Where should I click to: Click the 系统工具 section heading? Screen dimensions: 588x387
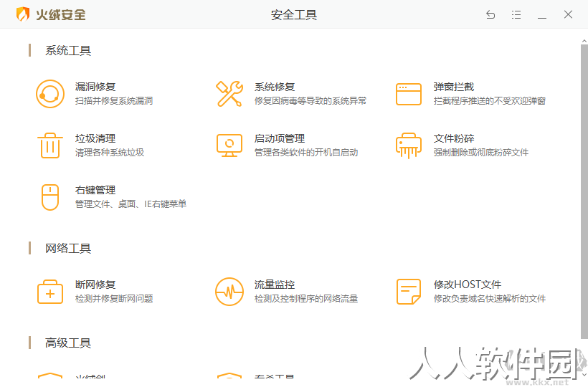click(68, 51)
